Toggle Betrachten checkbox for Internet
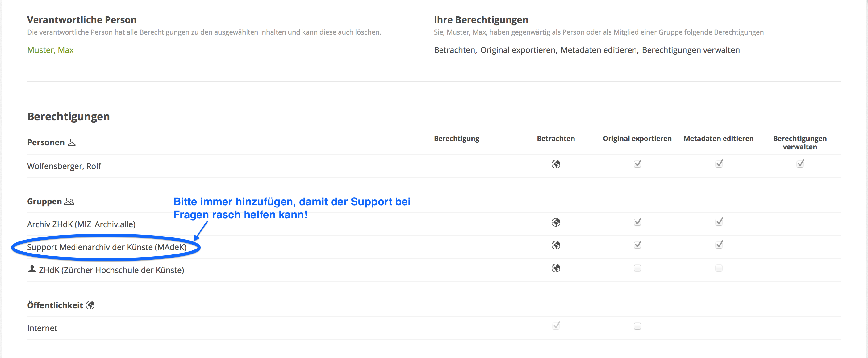 [556, 326]
